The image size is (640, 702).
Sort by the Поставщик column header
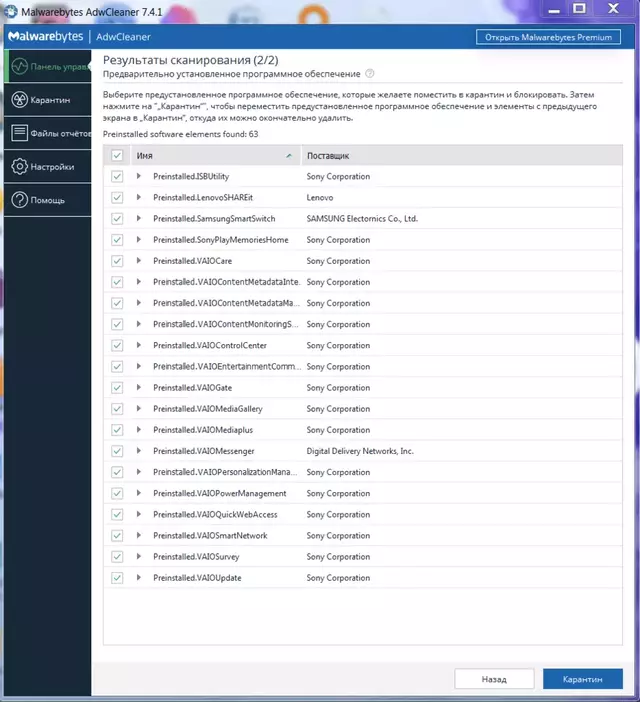pos(462,155)
